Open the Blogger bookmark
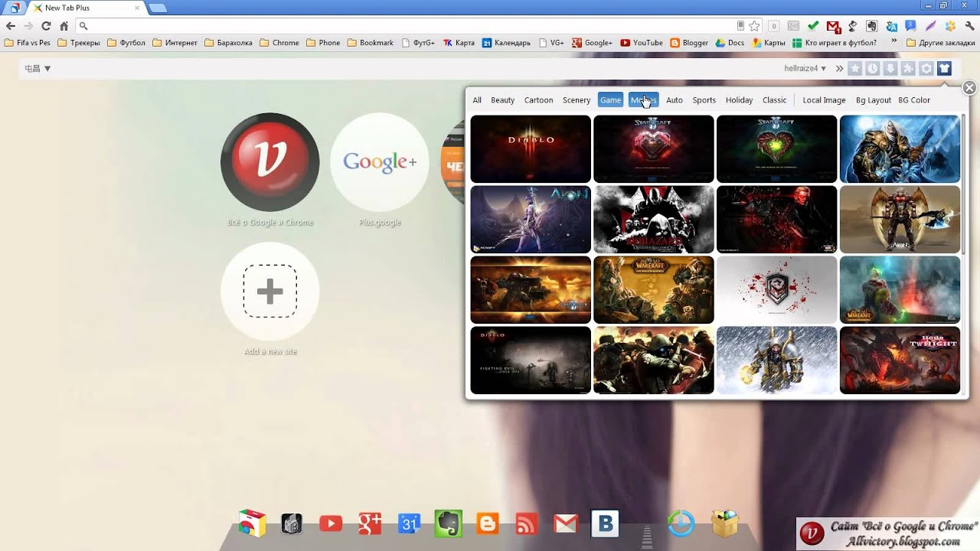Screen dimensions: 980x551 (x=689, y=43)
